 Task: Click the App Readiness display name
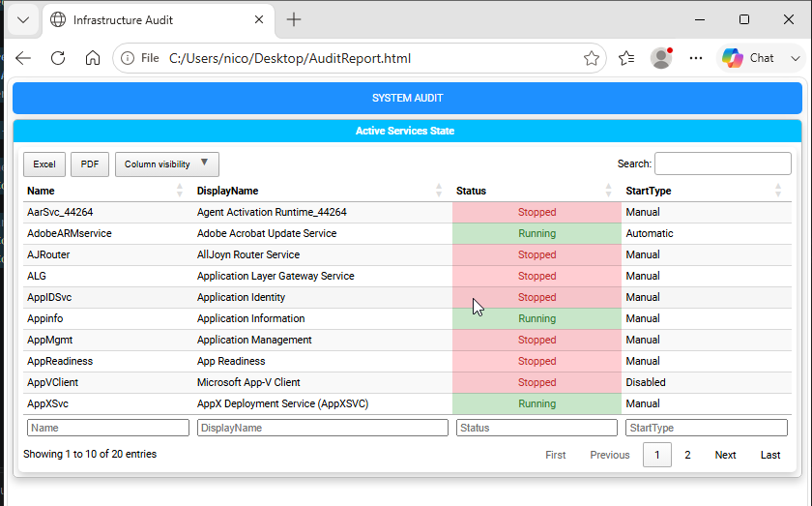pos(231,361)
